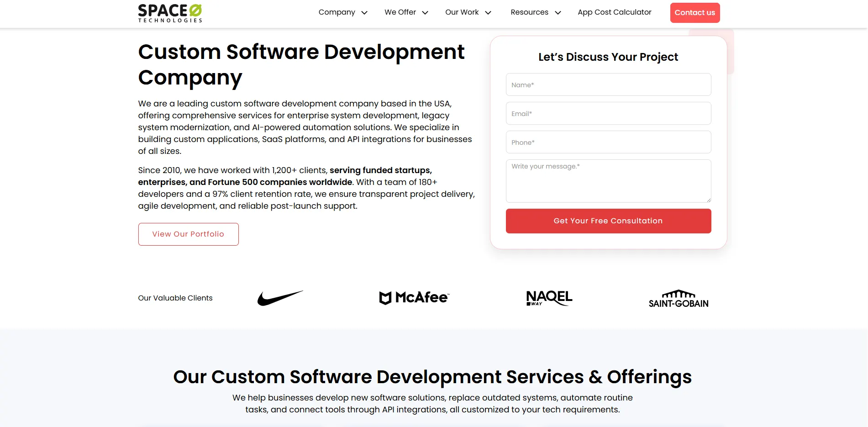The image size is (868, 427).
Task: Open the Resources menu item
Action: click(530, 12)
